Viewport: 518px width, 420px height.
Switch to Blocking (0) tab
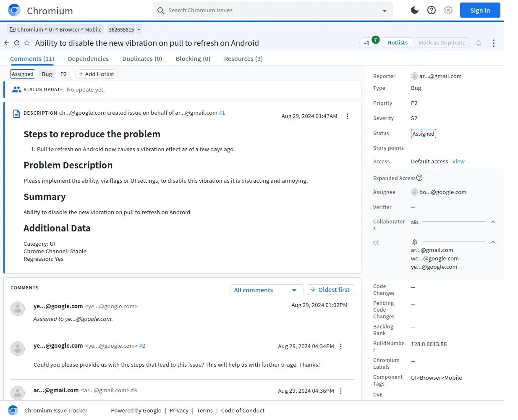[x=193, y=59]
